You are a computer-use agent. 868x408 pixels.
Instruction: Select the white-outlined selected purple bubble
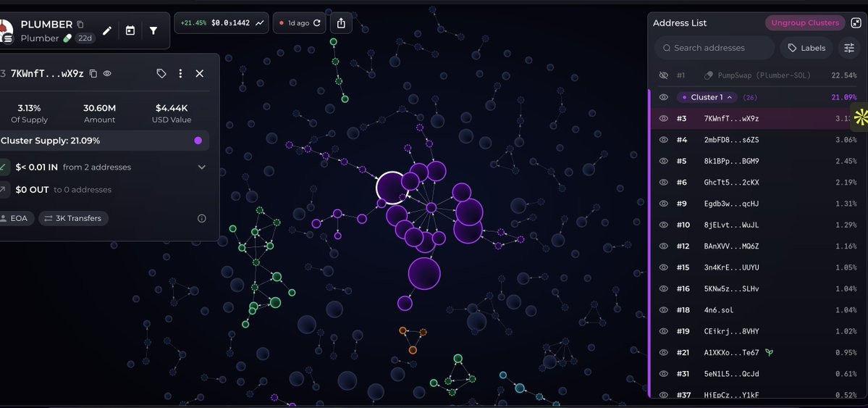click(392, 188)
